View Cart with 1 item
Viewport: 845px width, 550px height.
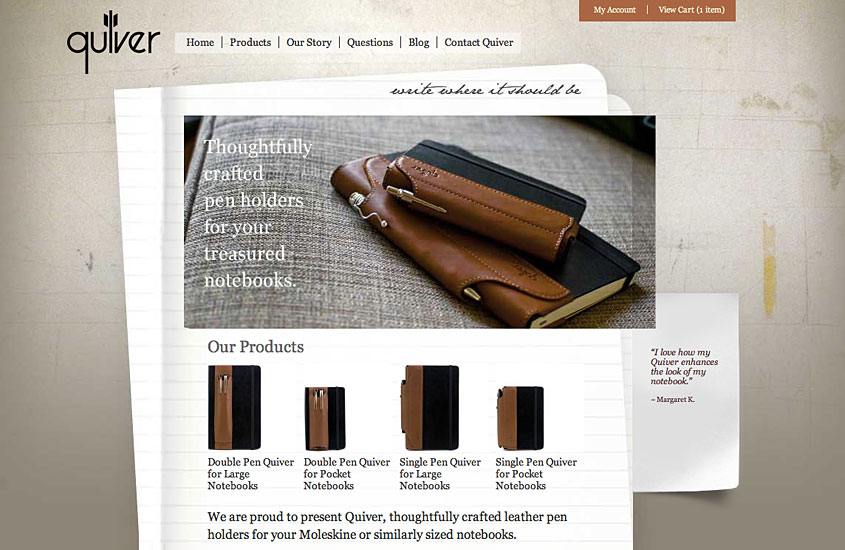[x=691, y=10]
